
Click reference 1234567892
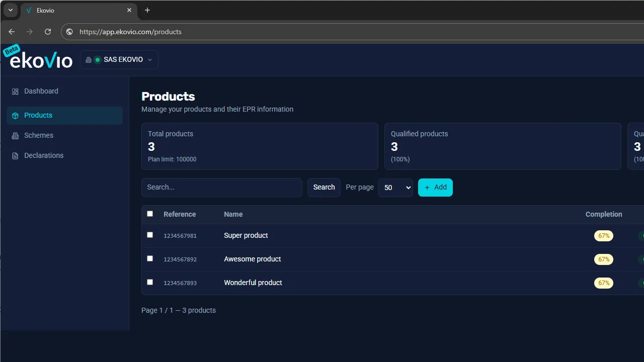(x=180, y=259)
